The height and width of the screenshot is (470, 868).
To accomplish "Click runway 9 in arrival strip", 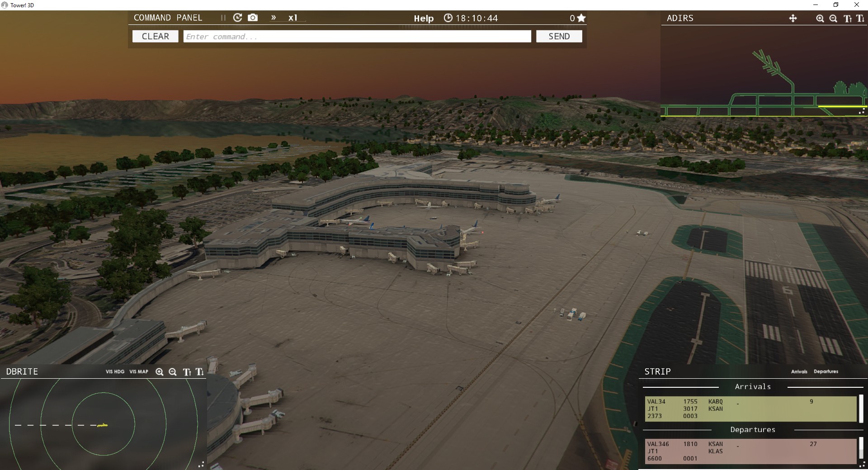I will coord(811,402).
